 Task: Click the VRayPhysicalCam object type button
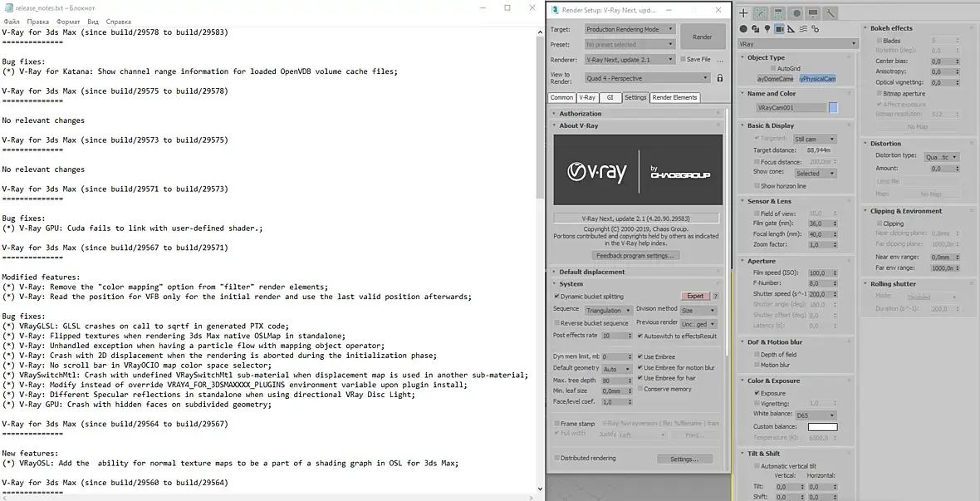(817, 79)
